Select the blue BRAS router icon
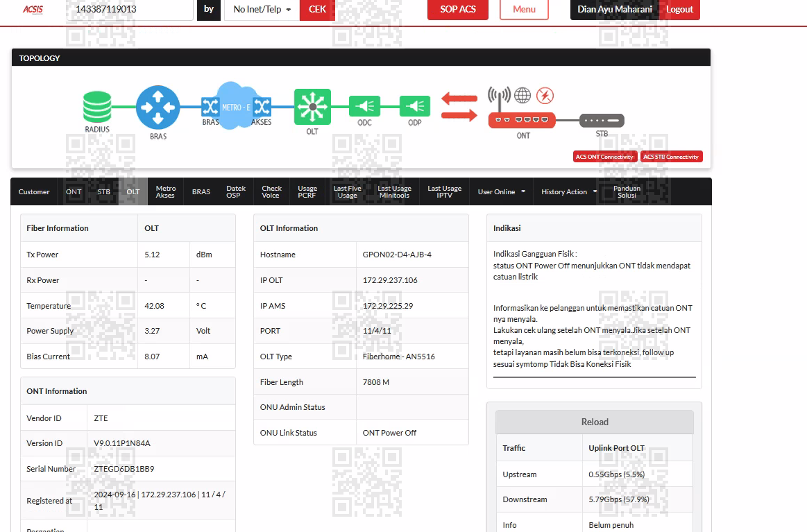 (158, 107)
